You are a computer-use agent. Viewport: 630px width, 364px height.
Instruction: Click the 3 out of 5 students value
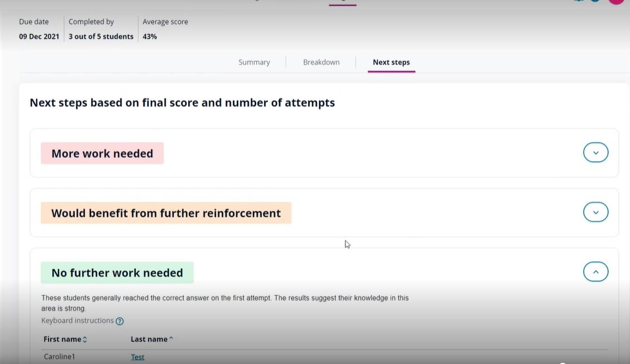point(101,37)
